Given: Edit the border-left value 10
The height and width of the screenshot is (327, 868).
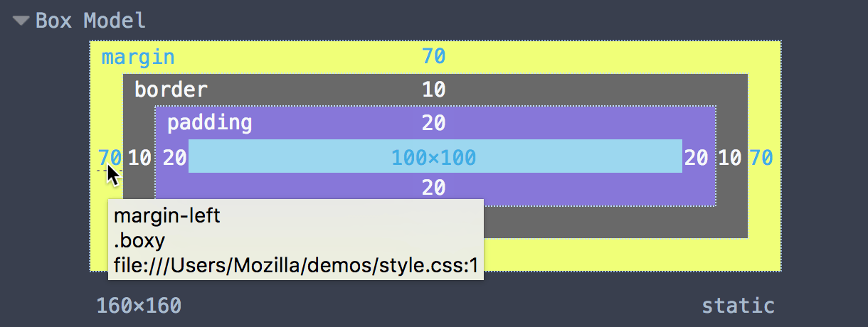Looking at the screenshot, I should point(139,157).
